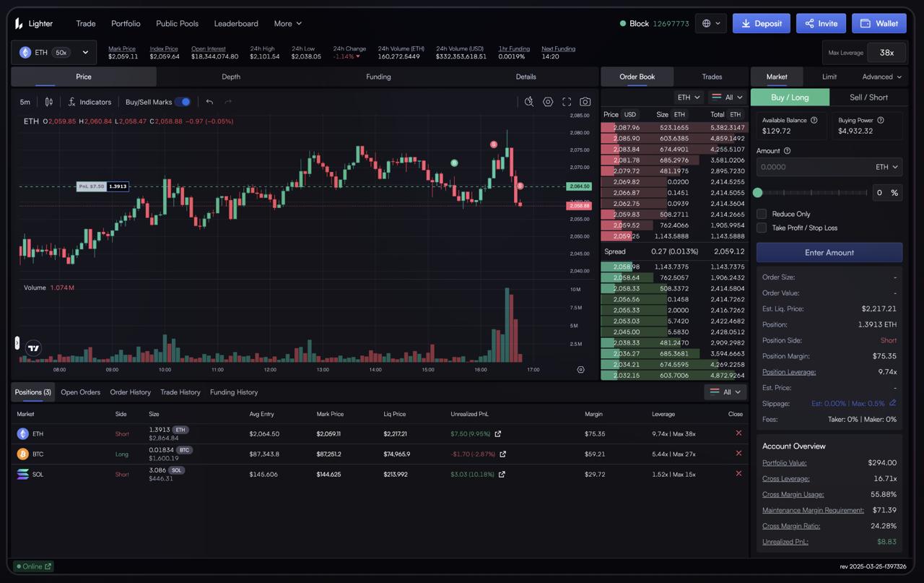
Task: Open ETH 50x market selector dropdown
Action: coord(53,53)
